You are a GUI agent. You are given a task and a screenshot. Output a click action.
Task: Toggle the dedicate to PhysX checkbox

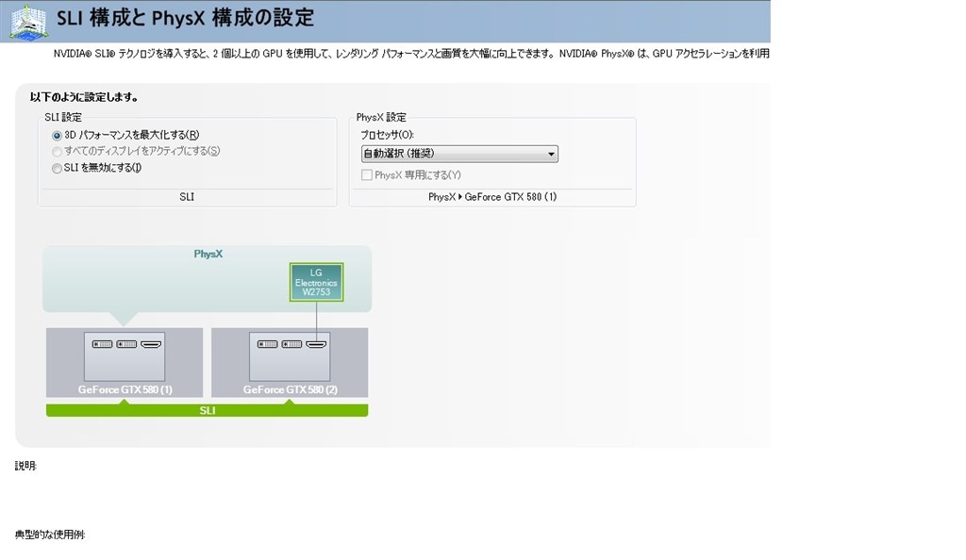coord(367,174)
